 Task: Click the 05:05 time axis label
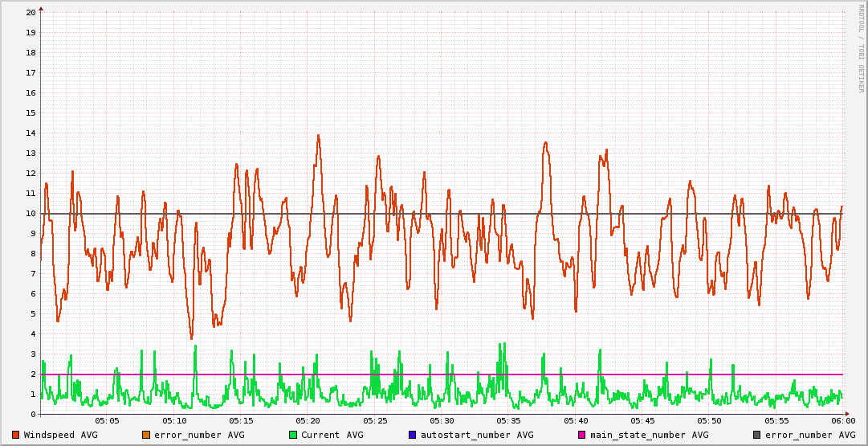click(108, 421)
